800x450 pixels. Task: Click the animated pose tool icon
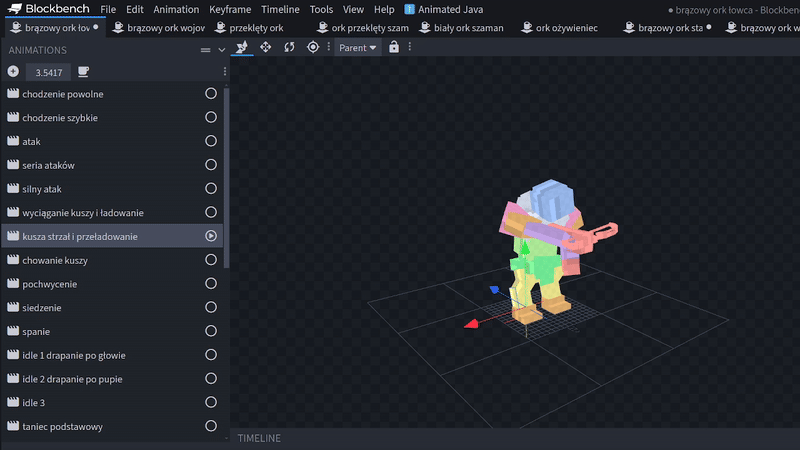242,47
